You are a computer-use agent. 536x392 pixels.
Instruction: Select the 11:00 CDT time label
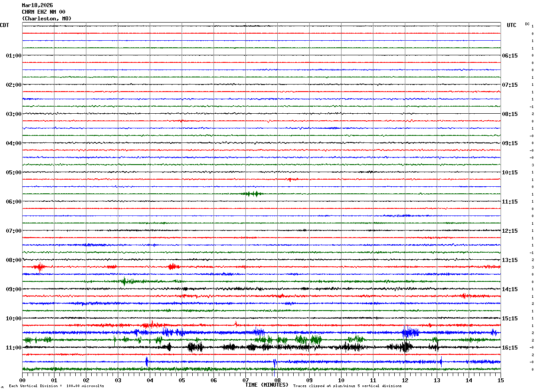[x=14, y=348]
